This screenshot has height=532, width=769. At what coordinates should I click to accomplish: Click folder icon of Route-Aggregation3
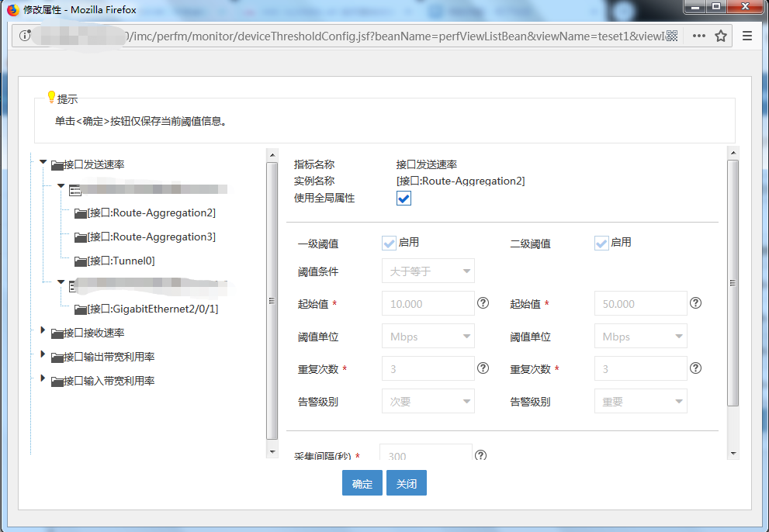[x=81, y=237]
